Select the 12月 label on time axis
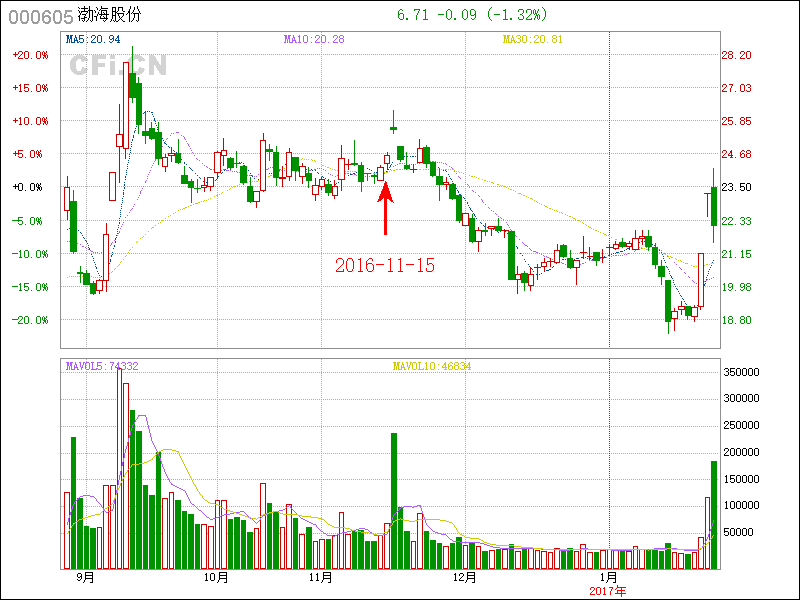800x600 pixels. (x=463, y=578)
